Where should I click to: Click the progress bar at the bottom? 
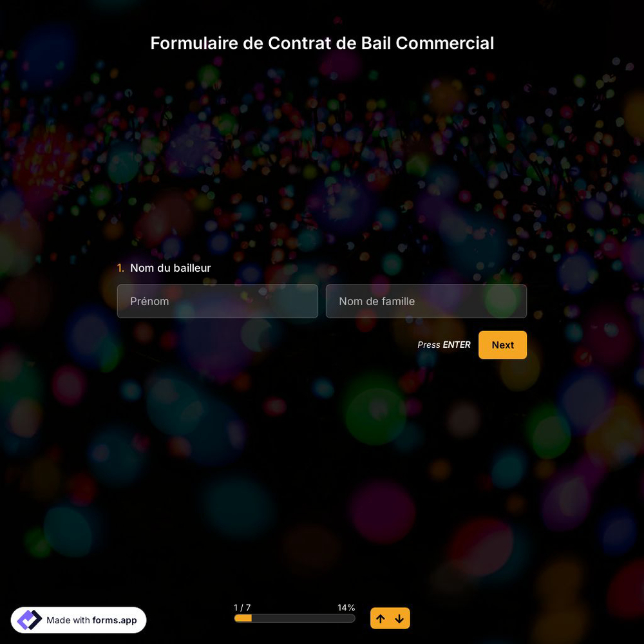click(294, 618)
